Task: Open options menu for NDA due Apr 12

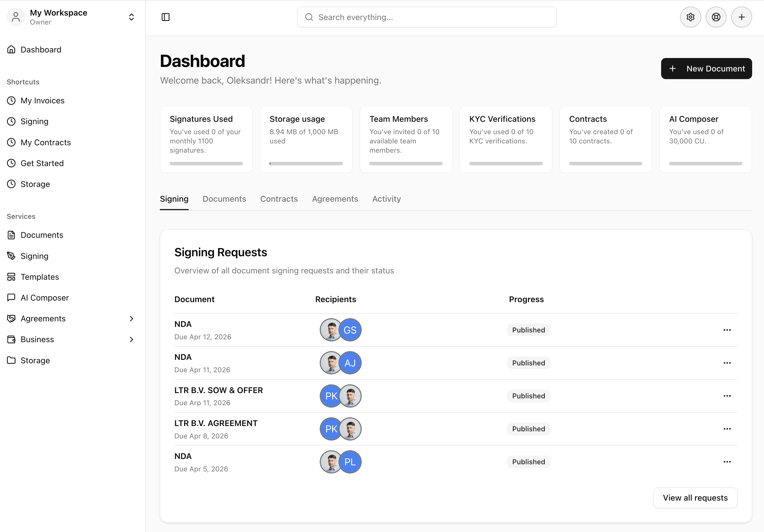Action: click(x=727, y=330)
